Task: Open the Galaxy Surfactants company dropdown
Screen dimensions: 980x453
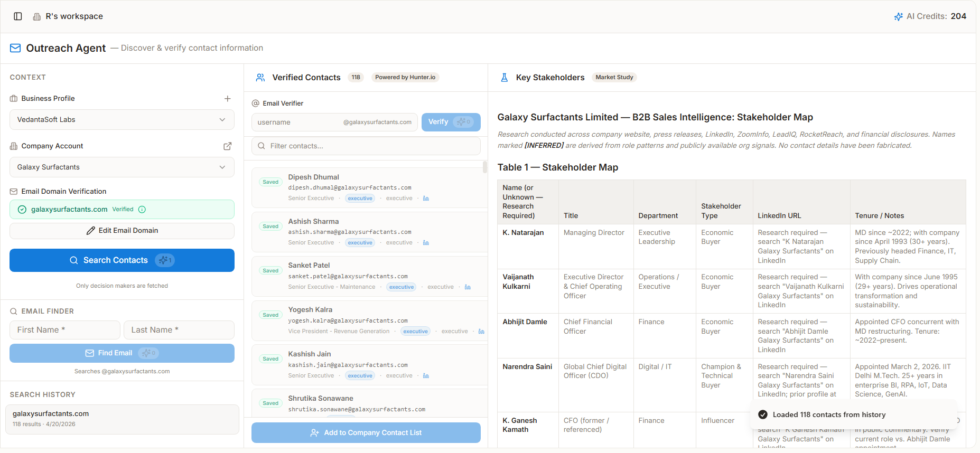Action: 122,167
